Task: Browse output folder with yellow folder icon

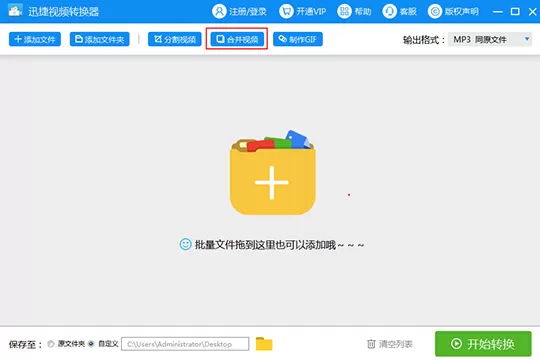Action: pyautogui.click(x=264, y=344)
